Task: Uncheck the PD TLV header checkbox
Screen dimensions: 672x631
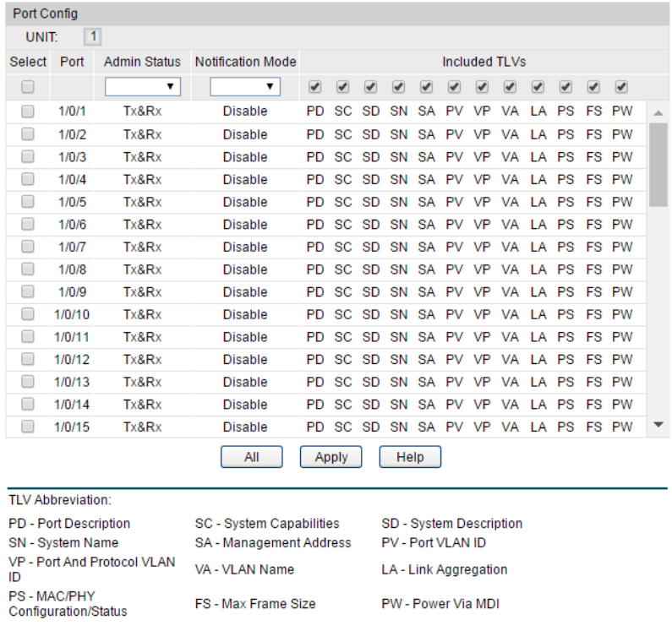Action: 315,87
